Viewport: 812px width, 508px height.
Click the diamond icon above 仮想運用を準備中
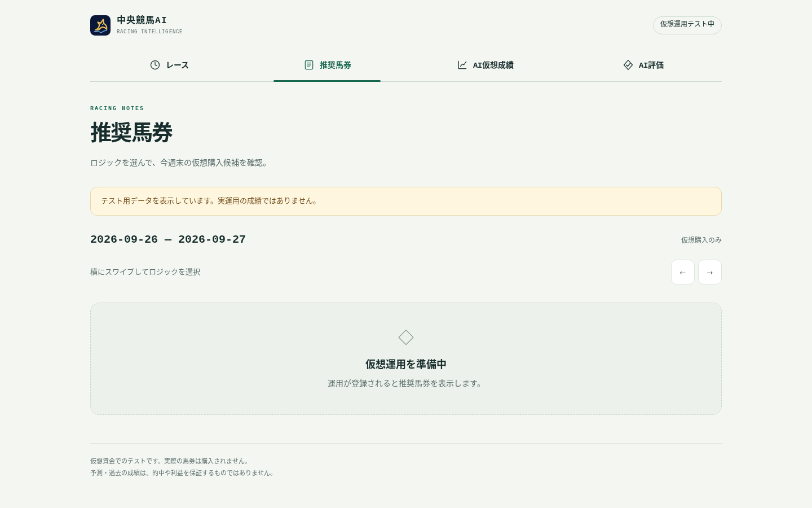tap(406, 338)
